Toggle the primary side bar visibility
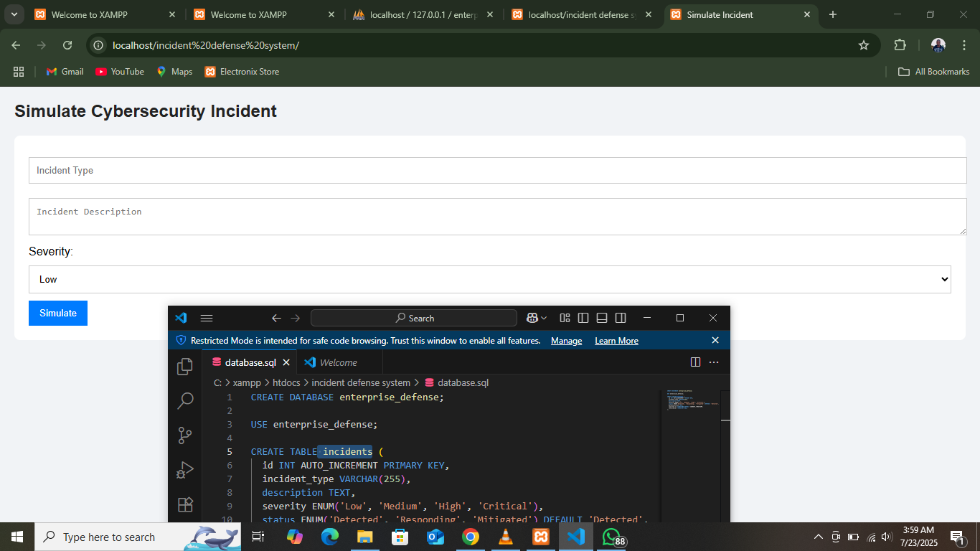Viewport: 980px width, 551px height. [583, 317]
